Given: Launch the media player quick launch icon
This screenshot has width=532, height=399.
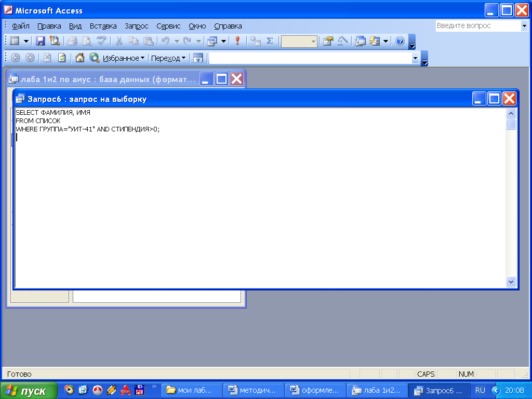Looking at the screenshot, I should [x=69, y=390].
